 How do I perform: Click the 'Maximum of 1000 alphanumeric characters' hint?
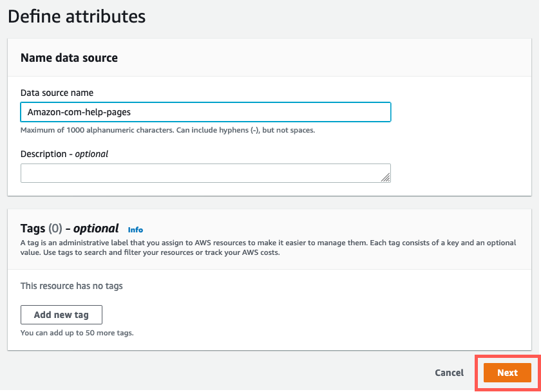coord(167,130)
